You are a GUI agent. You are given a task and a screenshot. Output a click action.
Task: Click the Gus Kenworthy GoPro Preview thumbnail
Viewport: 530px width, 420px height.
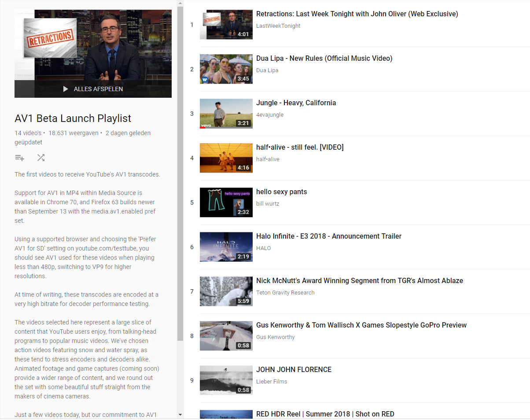click(226, 335)
